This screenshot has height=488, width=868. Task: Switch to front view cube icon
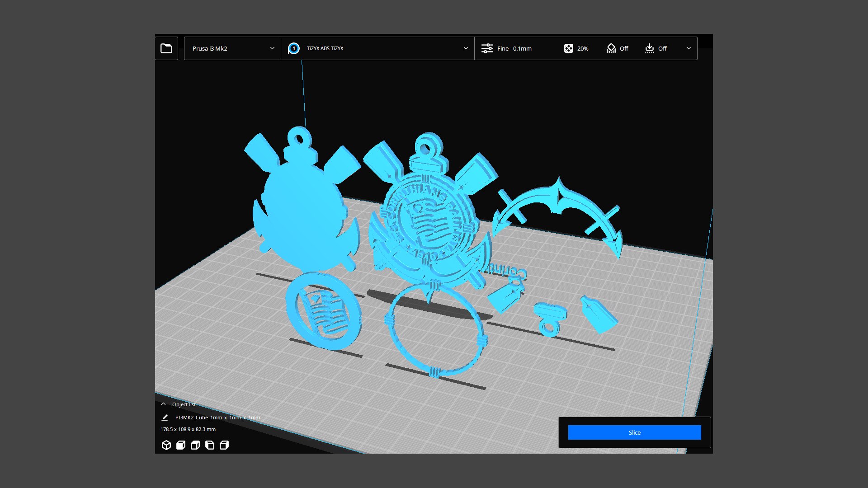[x=181, y=446]
